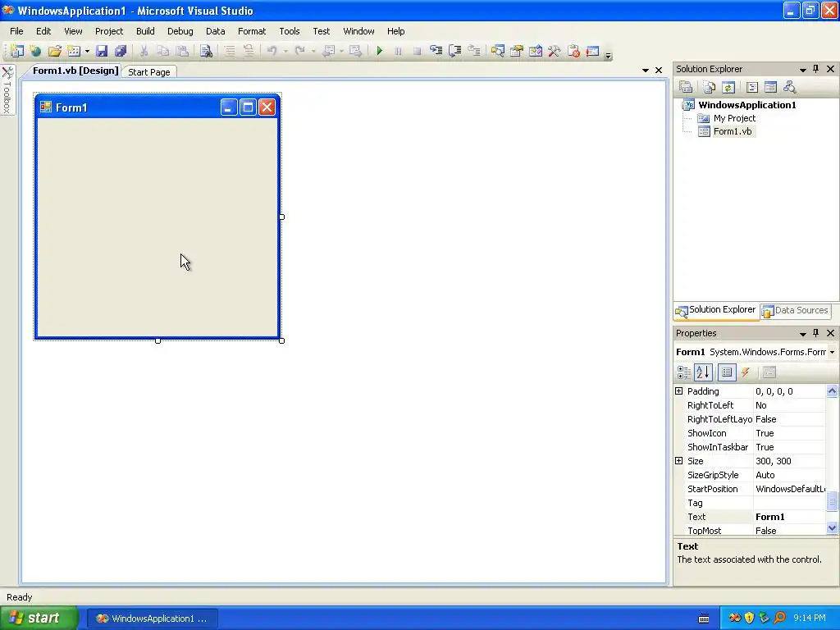The width and height of the screenshot is (840, 630).
Task: Click the last window icon on main toolbar
Action: point(592,51)
